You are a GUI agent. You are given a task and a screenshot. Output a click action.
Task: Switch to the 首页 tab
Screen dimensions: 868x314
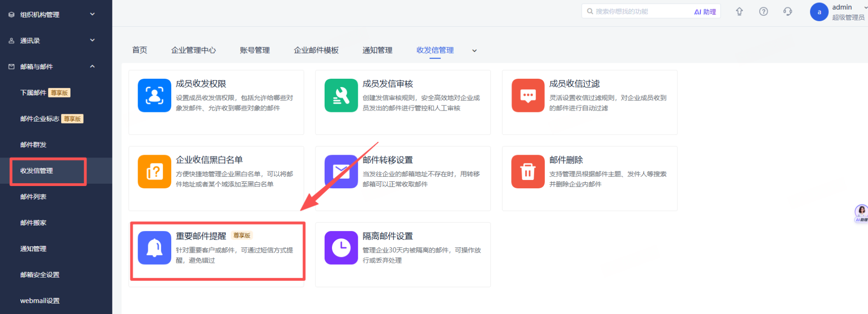[140, 50]
